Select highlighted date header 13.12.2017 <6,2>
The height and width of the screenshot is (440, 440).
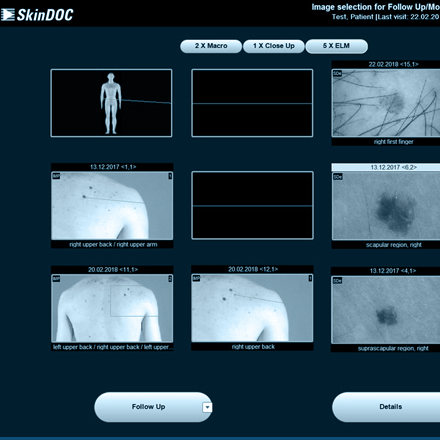[386, 167]
